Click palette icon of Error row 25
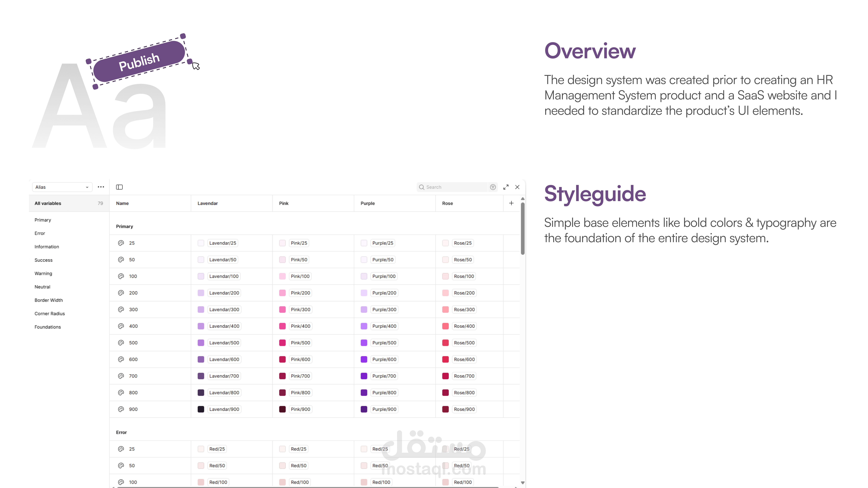The height and width of the screenshot is (488, 868). 121,449
